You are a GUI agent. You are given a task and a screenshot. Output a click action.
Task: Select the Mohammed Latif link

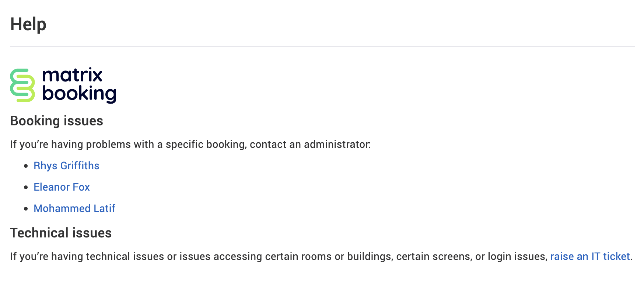tap(74, 209)
